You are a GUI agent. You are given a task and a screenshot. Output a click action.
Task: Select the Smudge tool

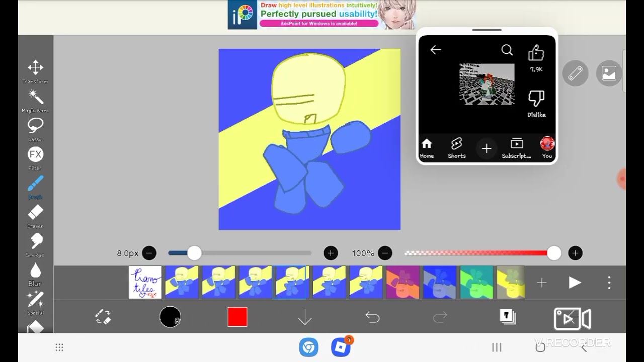pos(35,245)
